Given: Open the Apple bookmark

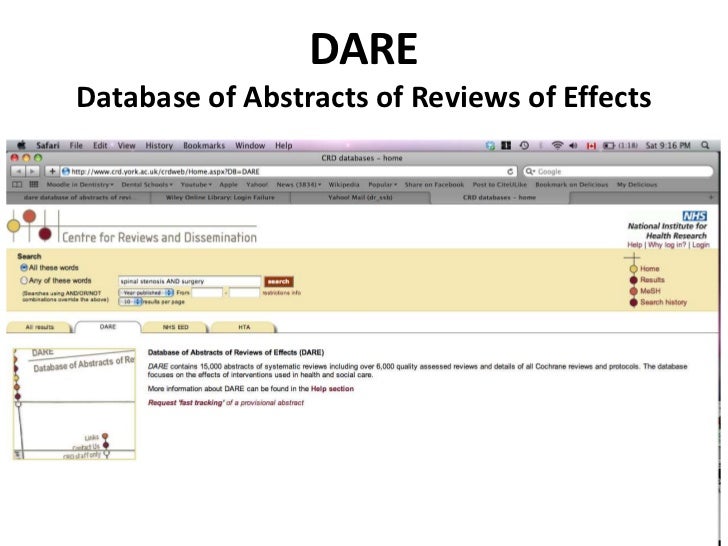Looking at the screenshot, I should coord(228,184).
